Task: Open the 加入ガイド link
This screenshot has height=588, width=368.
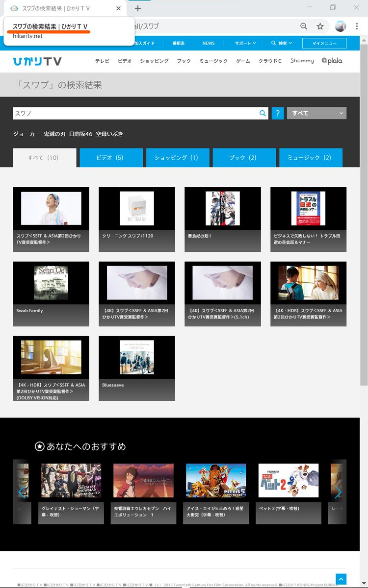Action: coord(144,43)
